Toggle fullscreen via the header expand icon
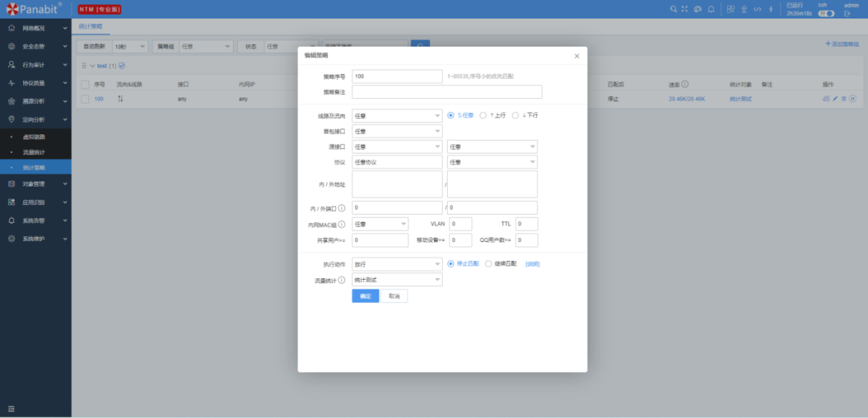The image size is (868, 418). click(x=685, y=9)
